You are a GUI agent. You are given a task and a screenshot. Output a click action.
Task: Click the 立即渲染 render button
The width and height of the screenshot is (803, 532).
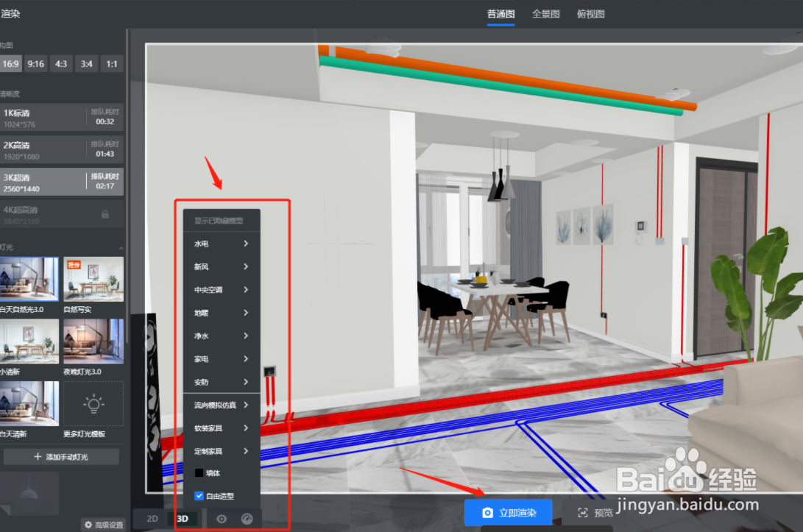pyautogui.click(x=509, y=513)
